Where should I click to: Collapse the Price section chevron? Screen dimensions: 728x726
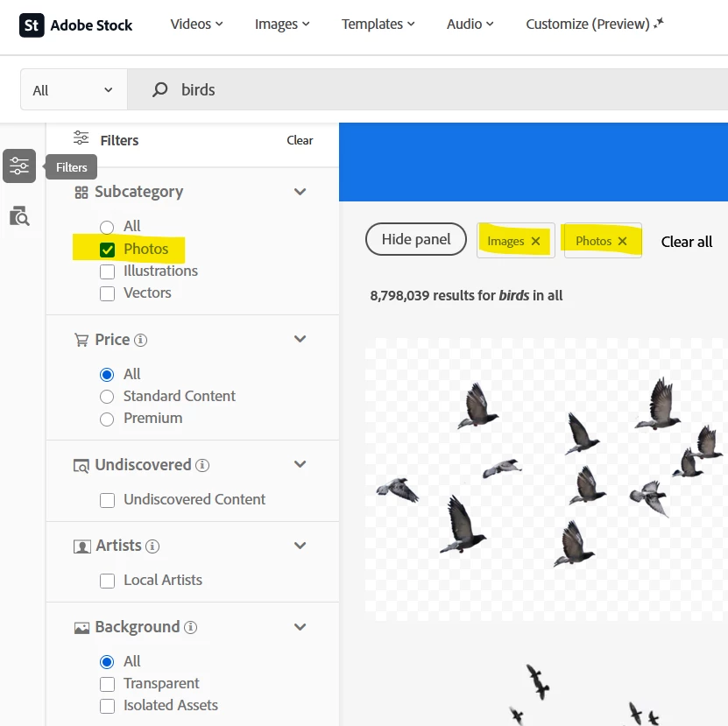click(x=300, y=339)
